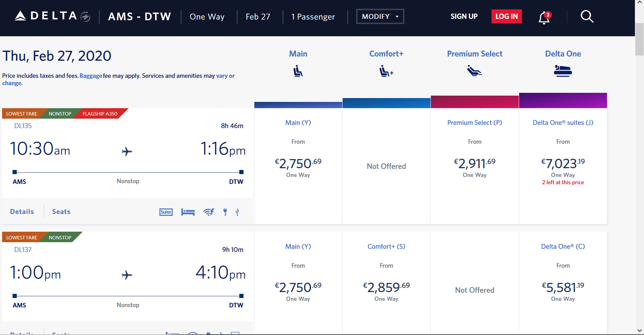644x335 pixels.
Task: Click 'One Way' in the header bar
Action: pos(207,17)
